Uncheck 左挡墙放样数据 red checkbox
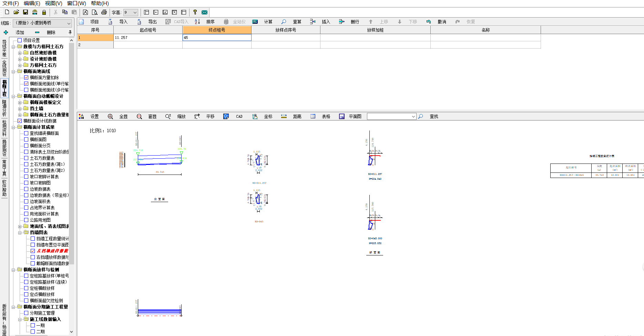Image resolution: width=644 pixels, height=336 pixels. (x=33, y=251)
